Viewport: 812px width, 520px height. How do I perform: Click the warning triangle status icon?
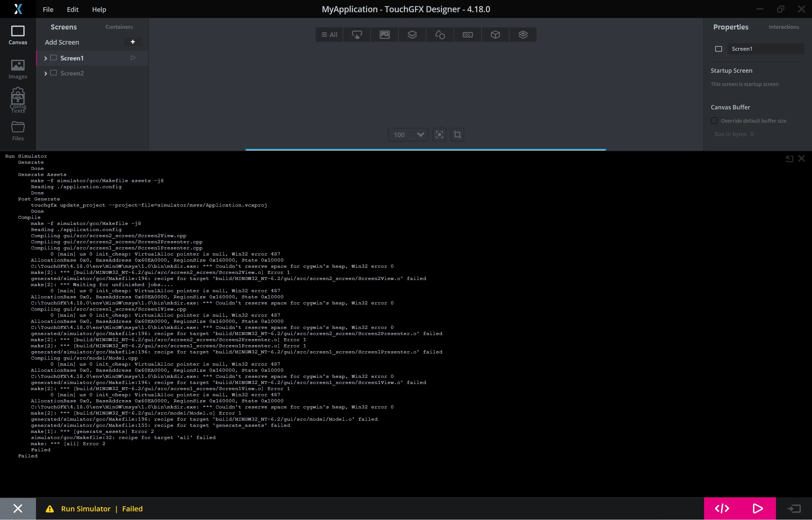click(x=50, y=509)
